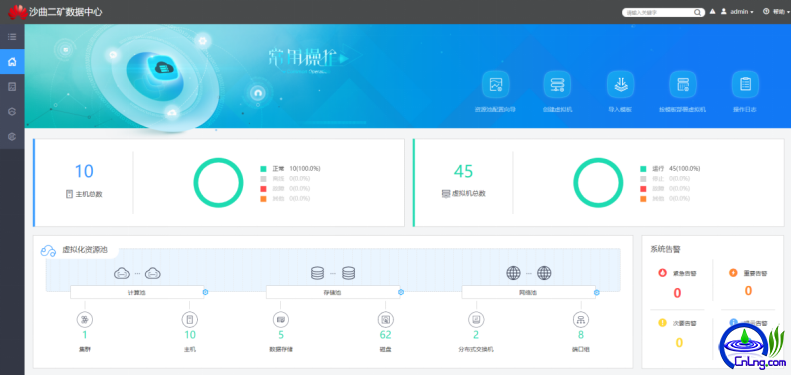The height and width of the screenshot is (375, 791).
Task: Click the 常用操作 banner heading
Action: pos(302,58)
